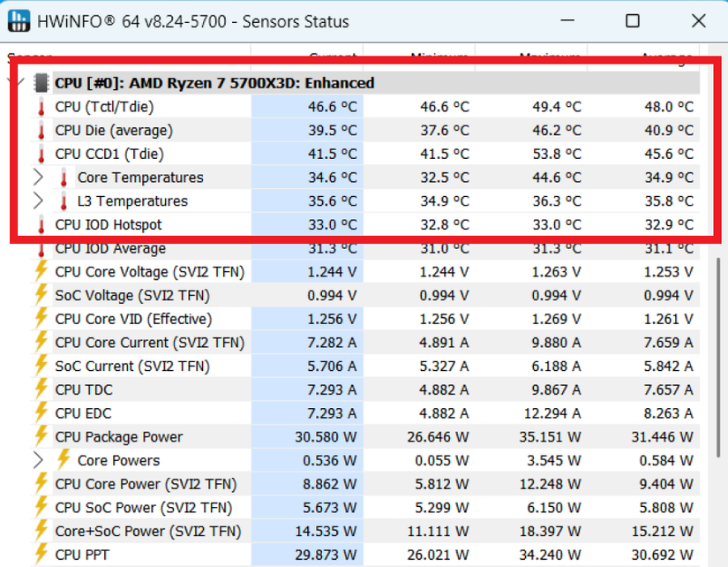Click the lightning icon beside SoC Voltage
The height and width of the screenshot is (567, 728).
41,295
